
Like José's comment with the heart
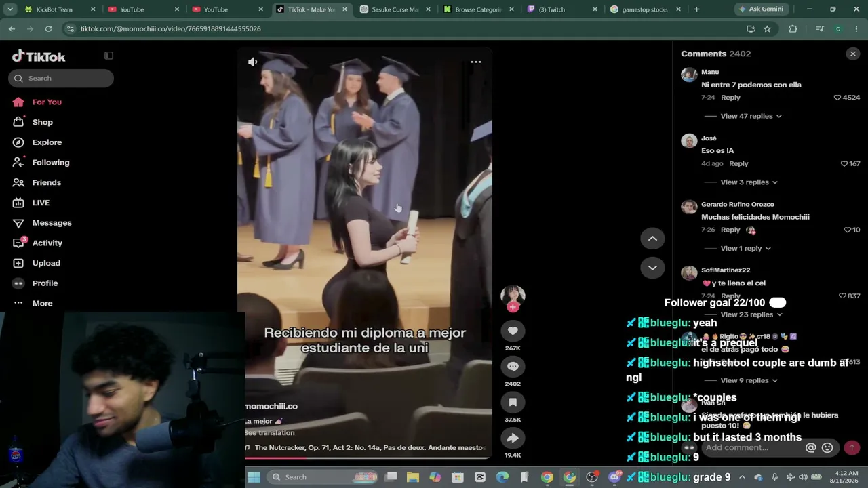point(844,163)
